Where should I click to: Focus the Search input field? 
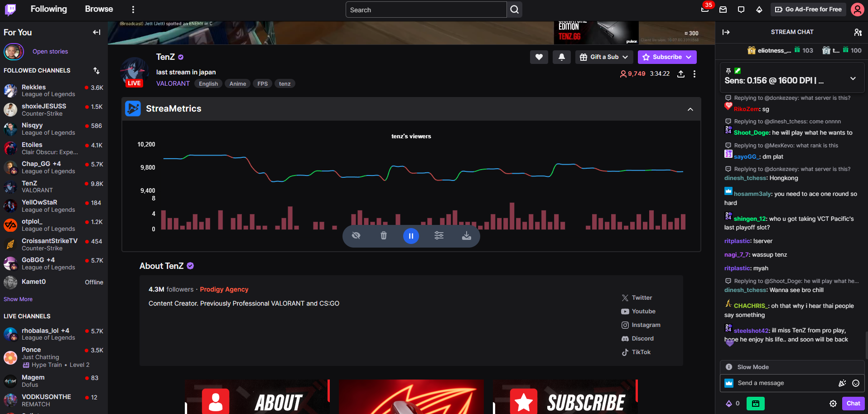[x=426, y=10]
